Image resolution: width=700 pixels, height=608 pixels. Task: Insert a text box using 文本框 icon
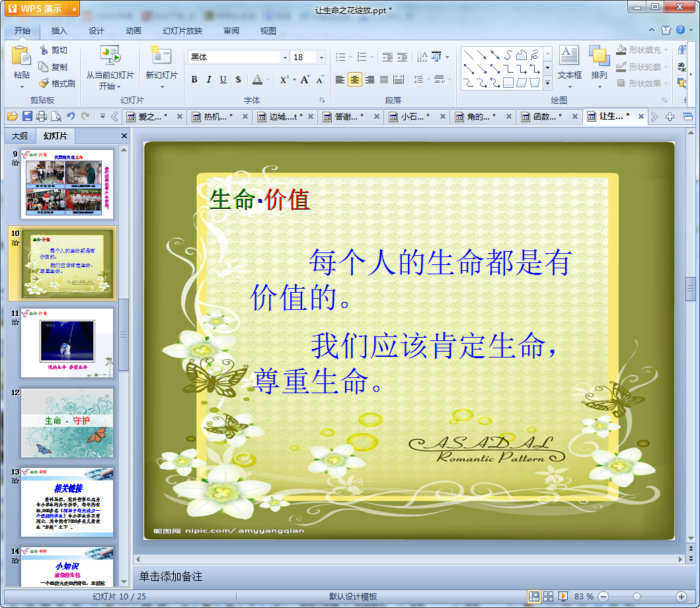pos(569,63)
